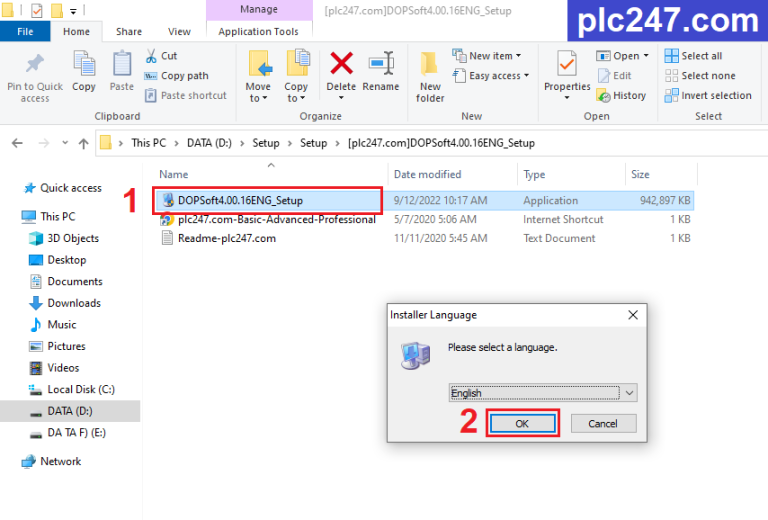Viewport: 768px width, 520px height.
Task: Create a New folder
Action: click(430, 77)
